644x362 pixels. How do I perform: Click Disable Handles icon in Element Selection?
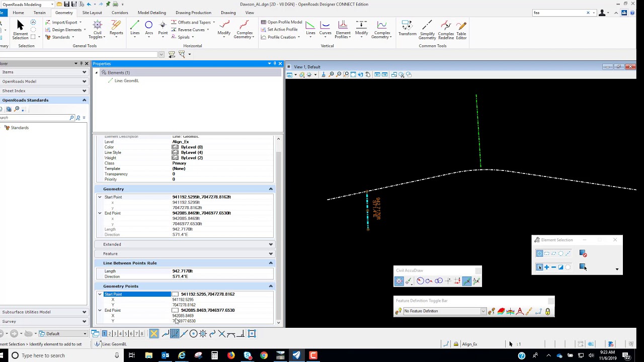[x=583, y=253]
